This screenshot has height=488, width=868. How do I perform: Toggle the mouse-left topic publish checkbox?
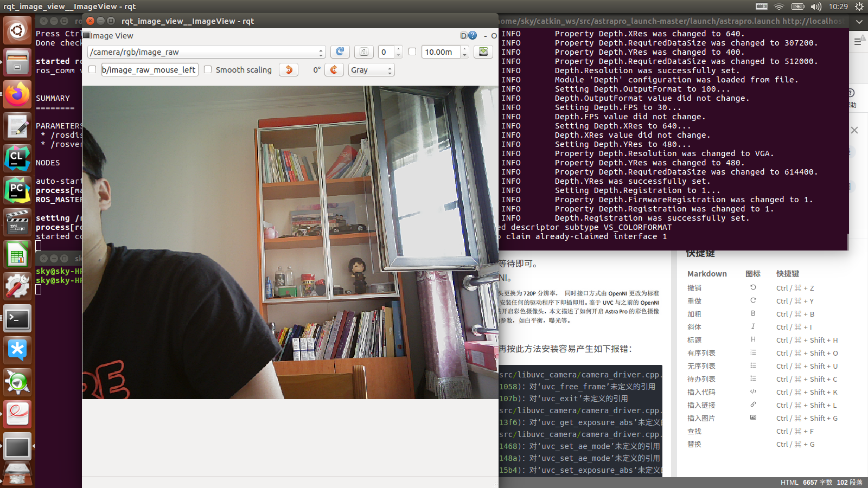tap(92, 69)
